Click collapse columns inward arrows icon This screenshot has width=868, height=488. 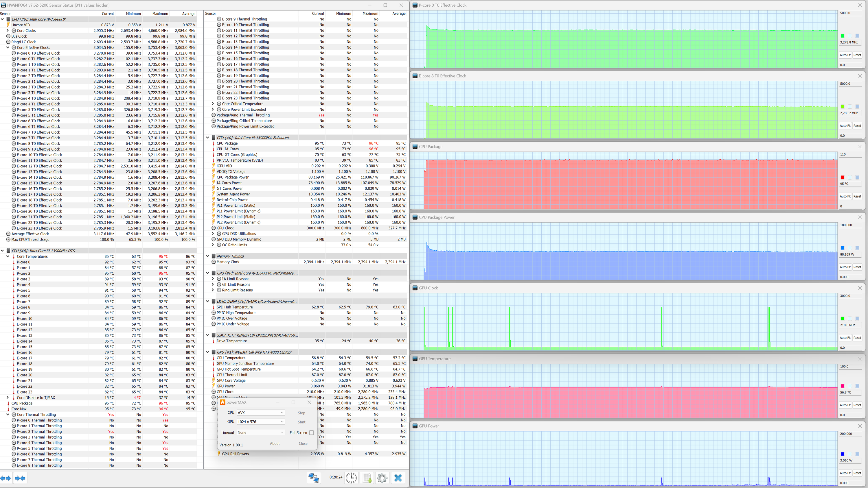point(20,478)
